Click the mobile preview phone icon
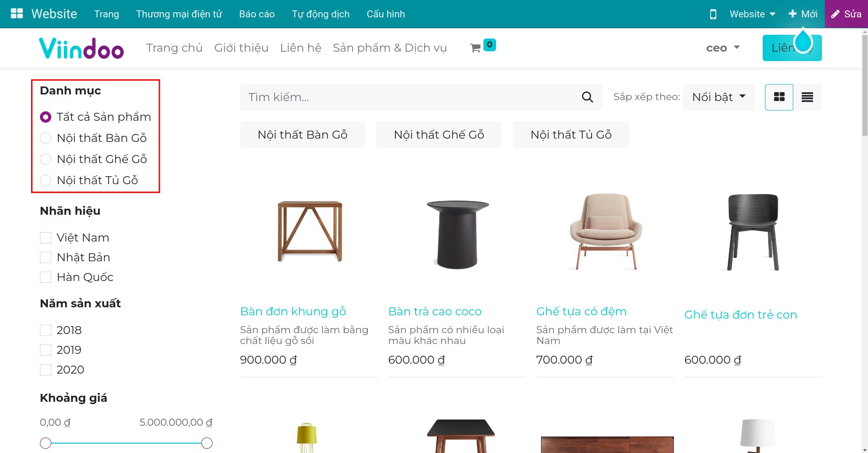The height and width of the screenshot is (453, 868). (713, 14)
